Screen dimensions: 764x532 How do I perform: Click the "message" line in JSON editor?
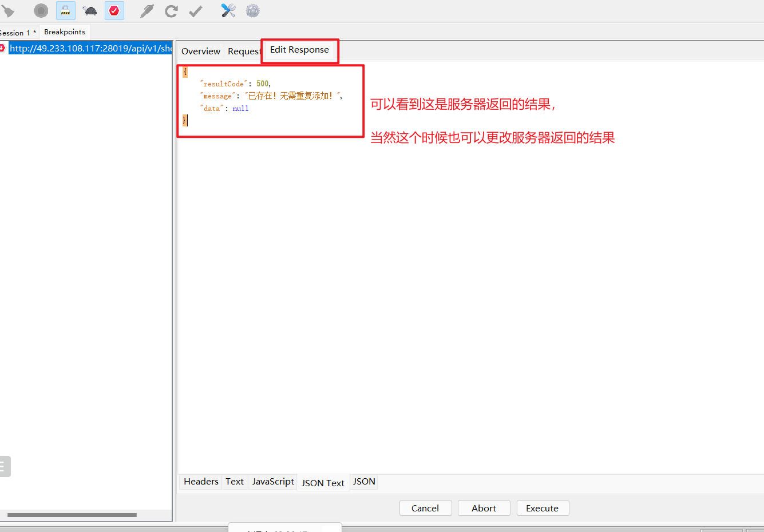coord(271,96)
